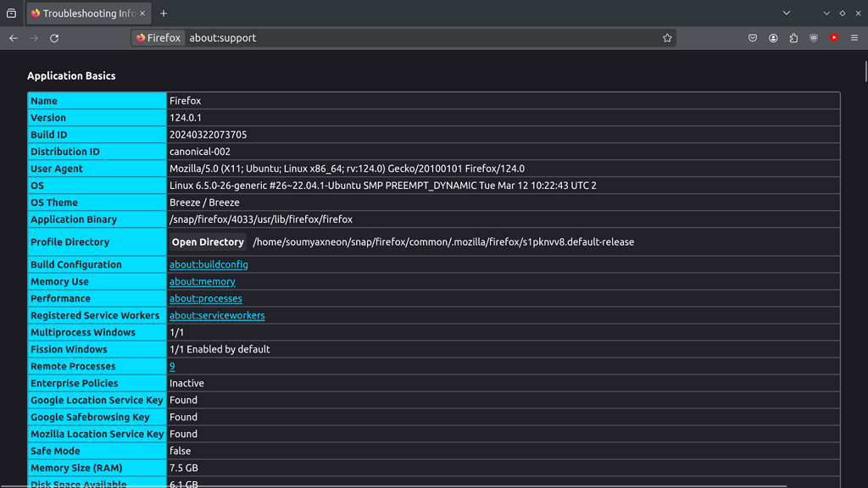Reload the current page
This screenshot has height=488, width=868.
(53, 38)
